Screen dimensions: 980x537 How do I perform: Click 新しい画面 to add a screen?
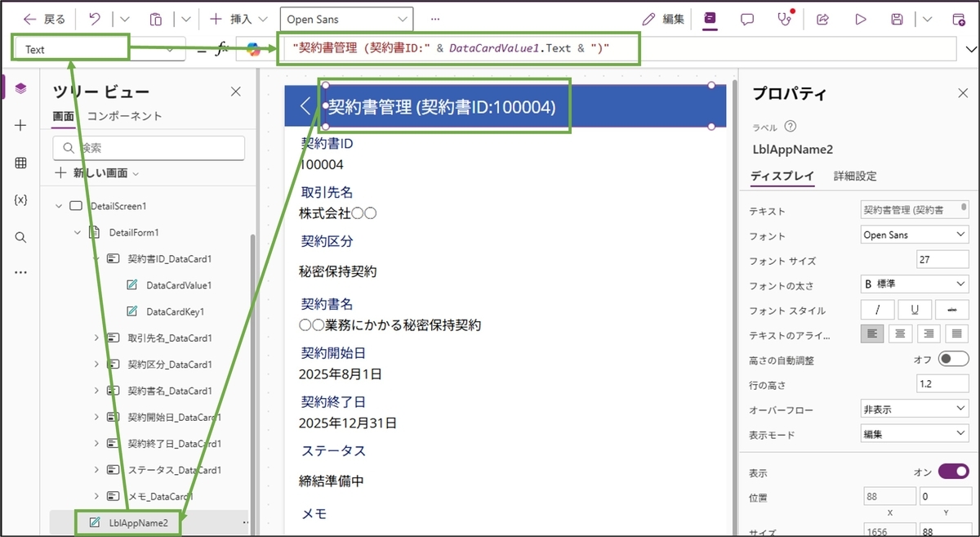click(x=96, y=173)
